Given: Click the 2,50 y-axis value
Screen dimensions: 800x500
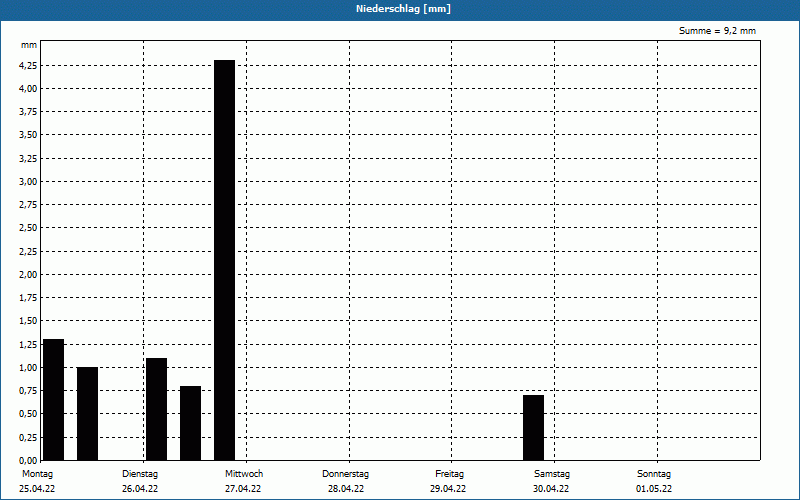Looking at the screenshot, I should coord(28,228).
